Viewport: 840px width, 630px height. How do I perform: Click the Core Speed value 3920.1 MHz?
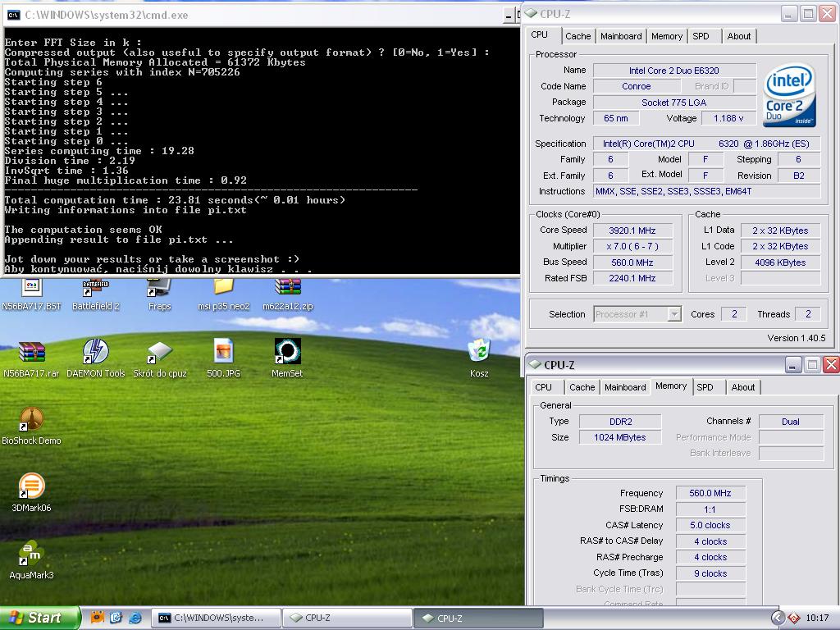tap(632, 231)
